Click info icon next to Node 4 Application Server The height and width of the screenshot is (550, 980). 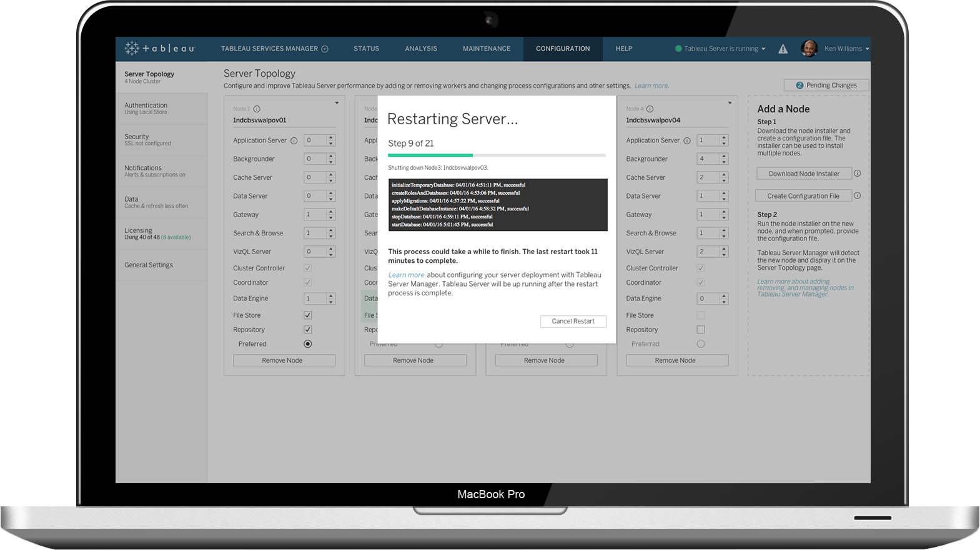(687, 140)
